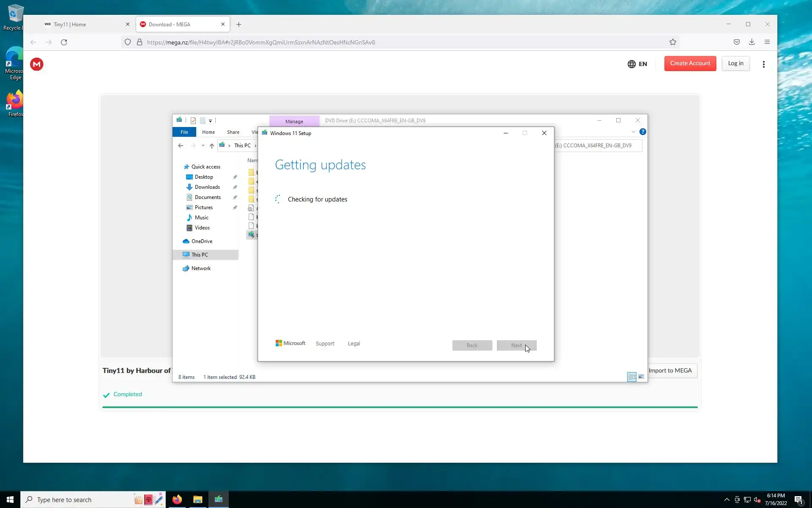Open the Explorer File menu

click(x=184, y=132)
